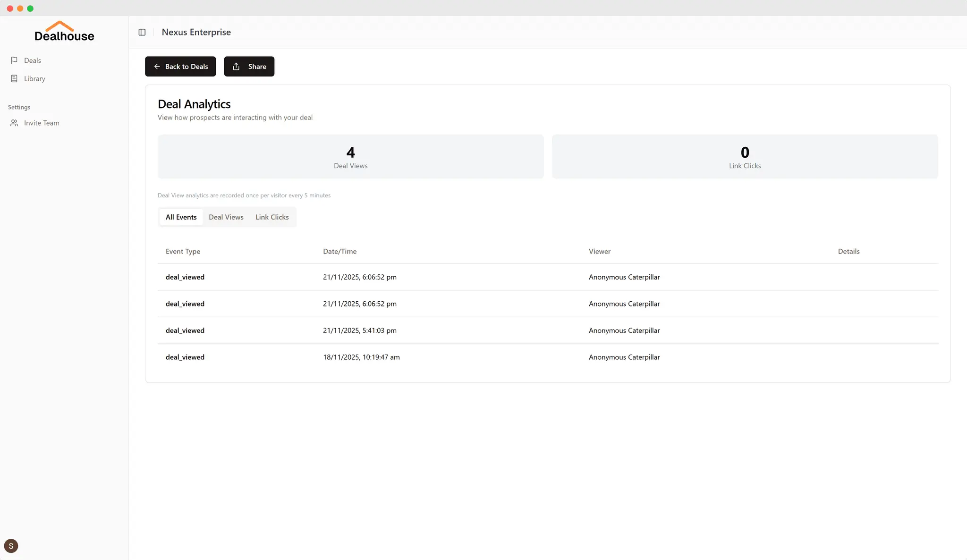Click the analytics recording note text
This screenshot has height=560, width=967.
[244, 195]
